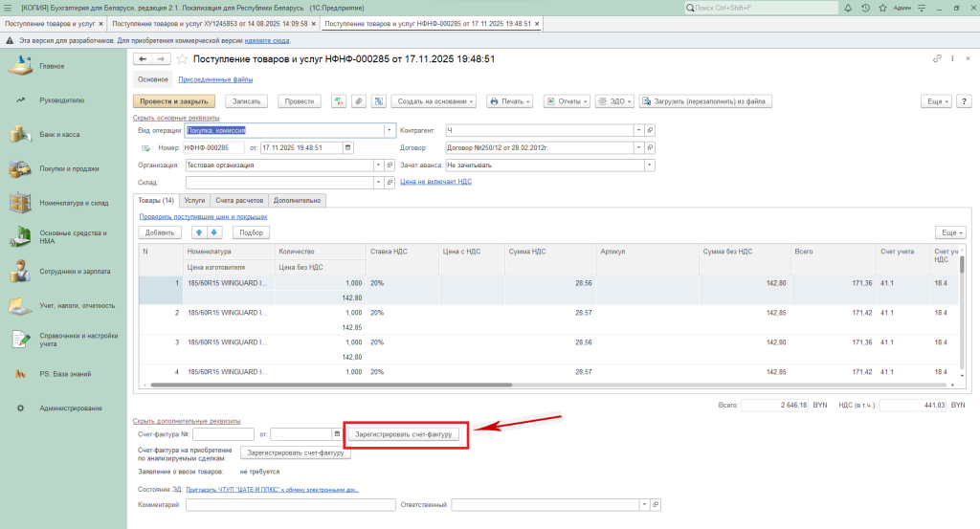
Task: Mark this document as favorite with star
Action: [181, 59]
